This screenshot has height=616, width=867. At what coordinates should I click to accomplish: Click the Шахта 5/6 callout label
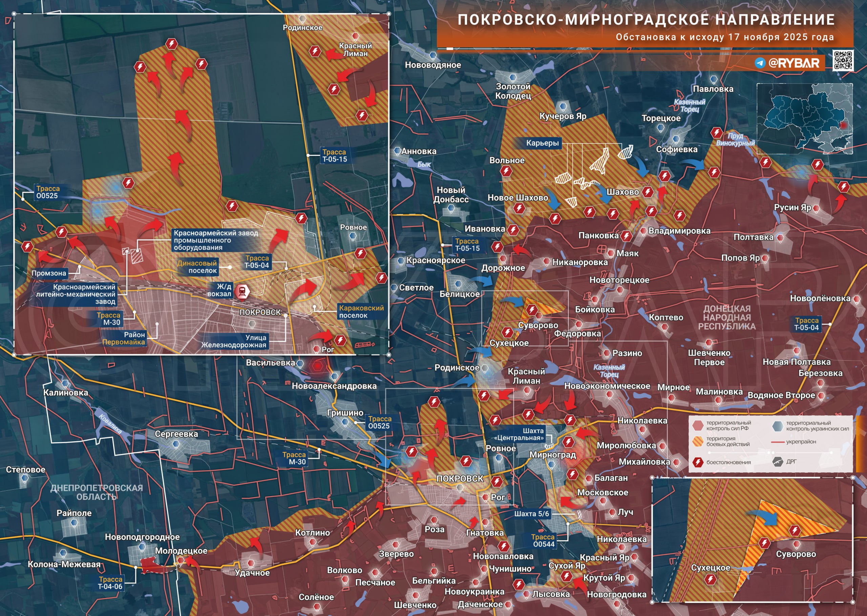click(x=531, y=514)
